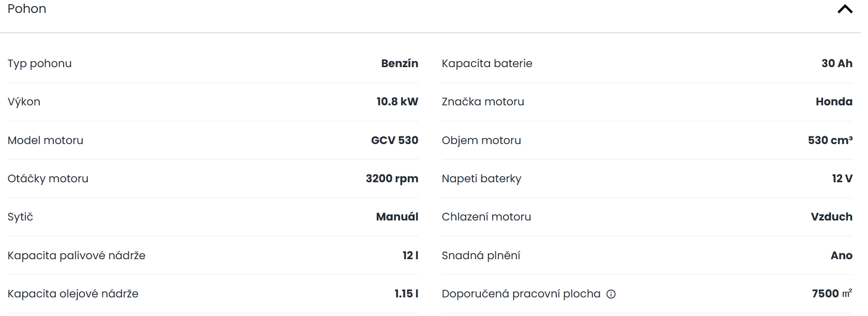Click the Benzín value
This screenshot has width=868, height=316.
click(400, 64)
